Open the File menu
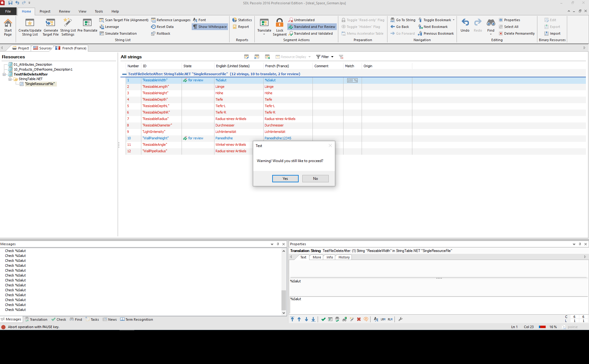This screenshot has width=589, height=364. click(x=8, y=11)
